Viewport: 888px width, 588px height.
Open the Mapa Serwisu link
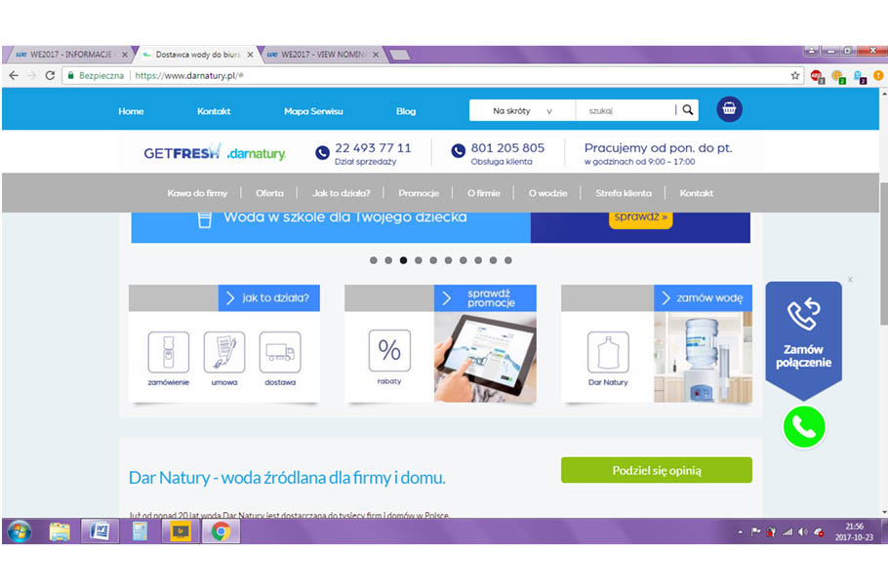313,111
